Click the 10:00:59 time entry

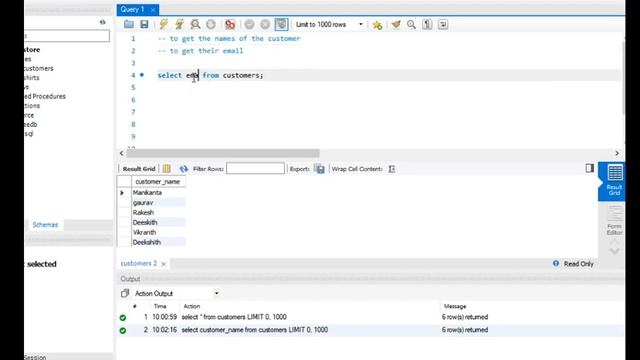pos(164,317)
